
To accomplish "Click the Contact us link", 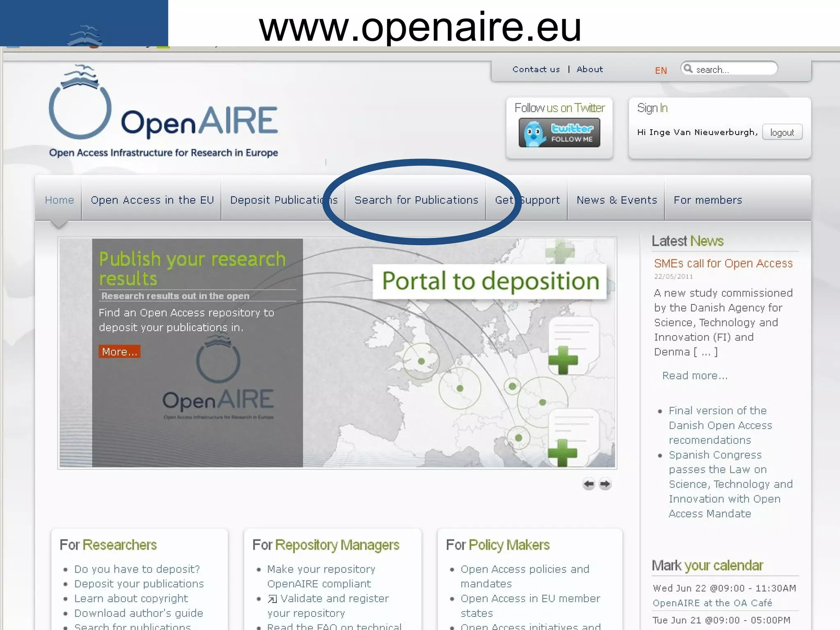I will coord(536,69).
